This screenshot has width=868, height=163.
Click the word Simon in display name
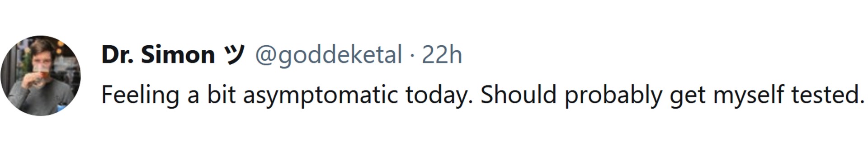tap(178, 55)
